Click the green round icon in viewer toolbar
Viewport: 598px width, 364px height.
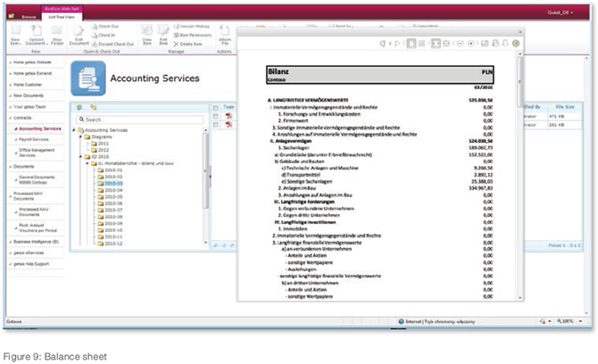pos(516,44)
